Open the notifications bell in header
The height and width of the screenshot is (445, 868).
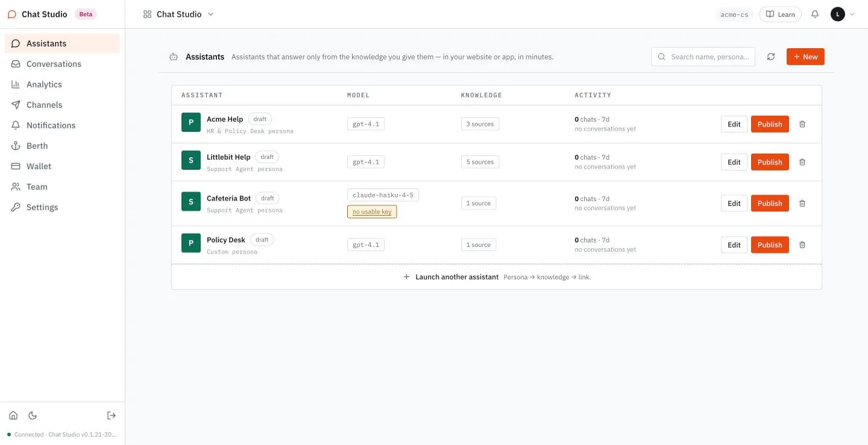pos(815,14)
